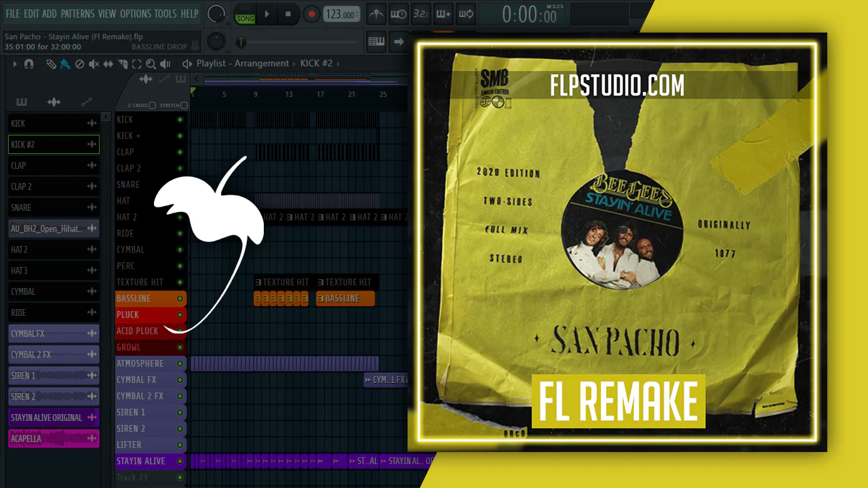Image resolution: width=868 pixels, height=488 pixels.
Task: Open the EDIT menu
Action: tap(31, 14)
